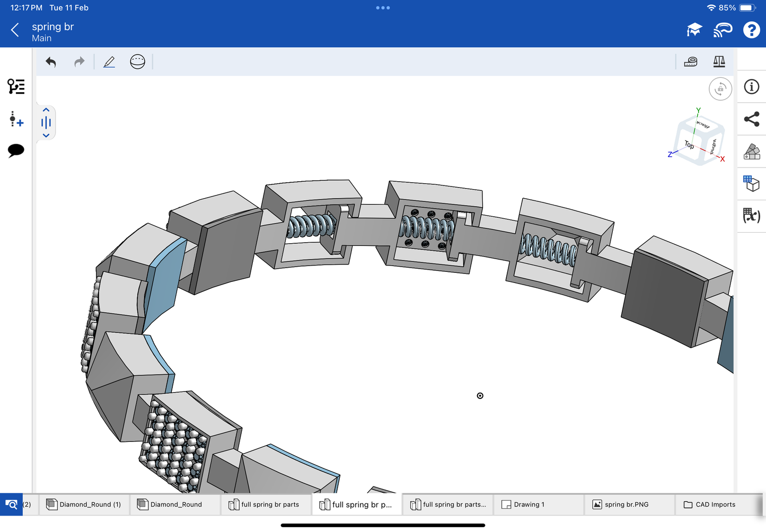The height and width of the screenshot is (532, 766).
Task: Open the Variables table panel
Action: coord(751,216)
